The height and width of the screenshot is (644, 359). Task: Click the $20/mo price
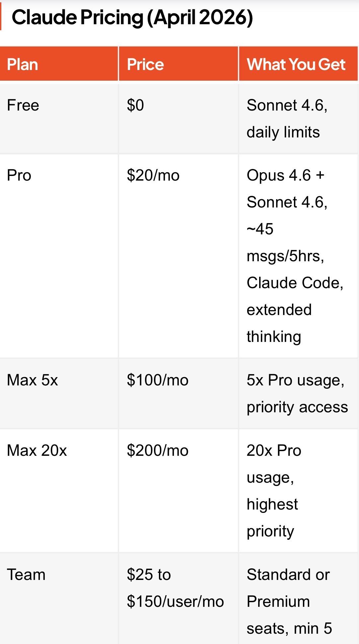[x=153, y=175]
